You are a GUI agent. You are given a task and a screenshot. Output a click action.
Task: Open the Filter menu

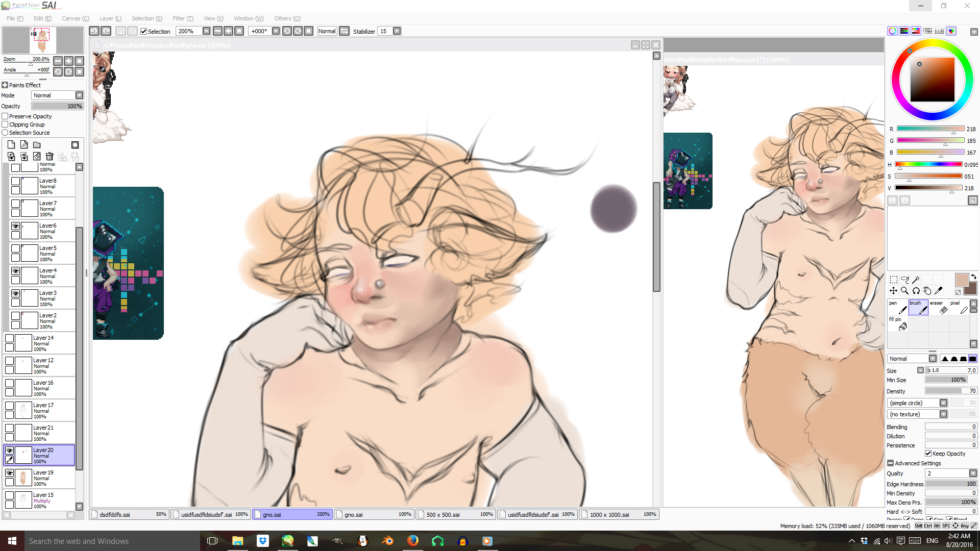tap(182, 18)
